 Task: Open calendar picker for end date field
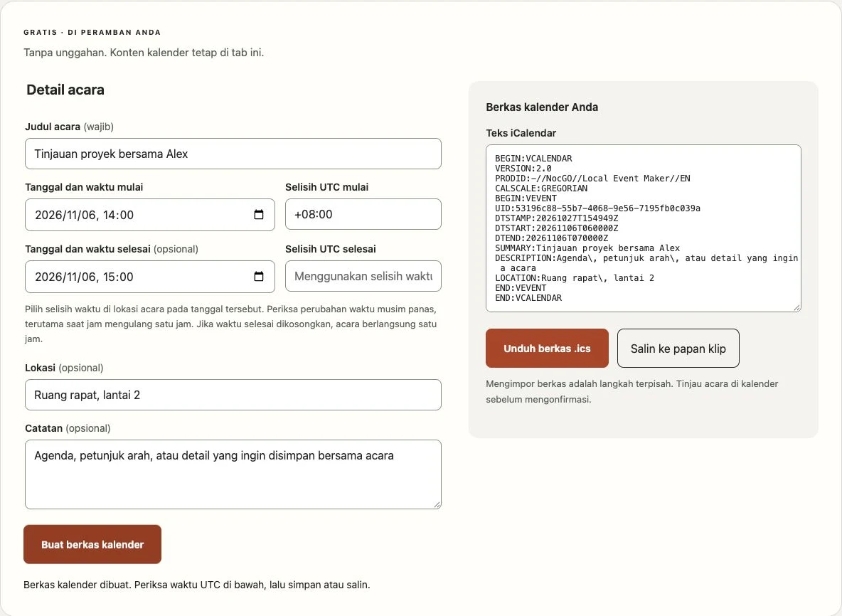[x=259, y=277]
